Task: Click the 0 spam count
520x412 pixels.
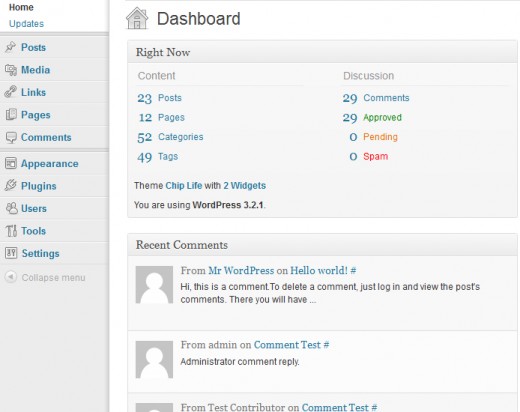Action: click(353, 156)
